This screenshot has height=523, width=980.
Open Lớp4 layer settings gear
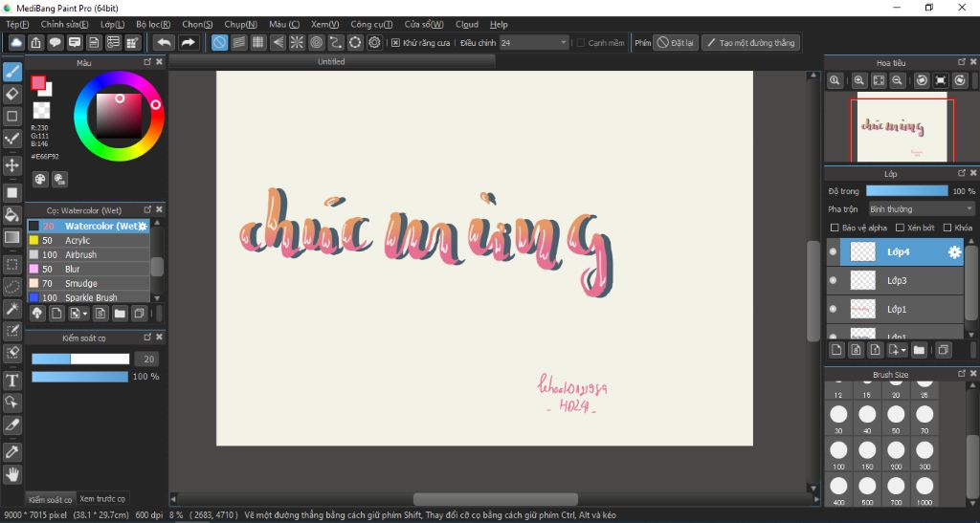point(954,251)
